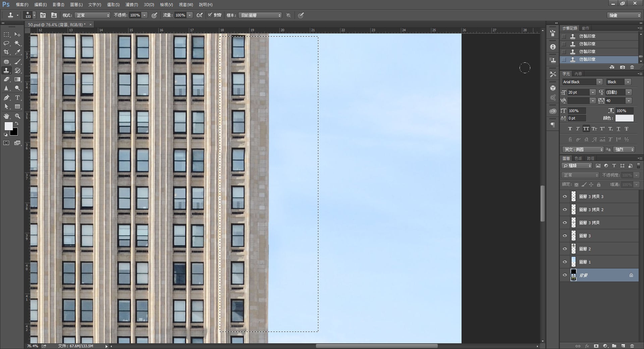Hide the 圖層 3 拷貝 3 layer
Image resolution: width=644 pixels, height=349 pixels.
(x=565, y=197)
